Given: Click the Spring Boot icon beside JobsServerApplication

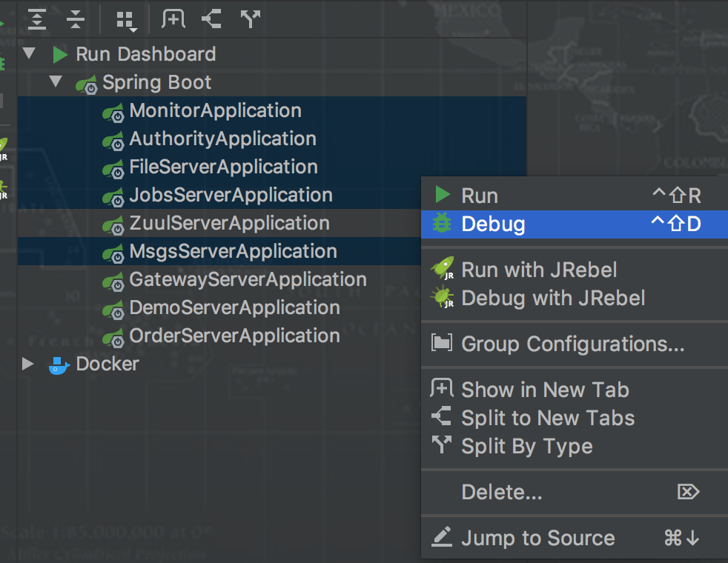Looking at the screenshot, I should point(113,197).
